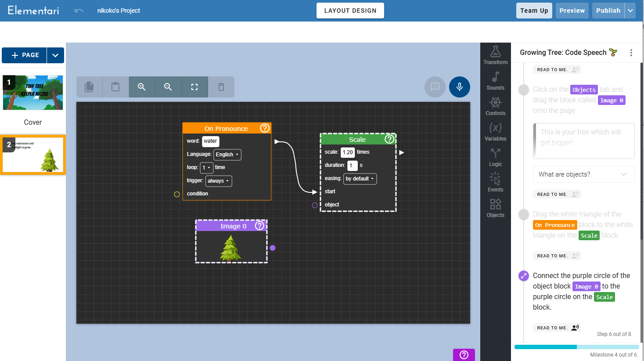644x361 pixels.
Task: Click the Layout Design button
Action: [x=350, y=11]
